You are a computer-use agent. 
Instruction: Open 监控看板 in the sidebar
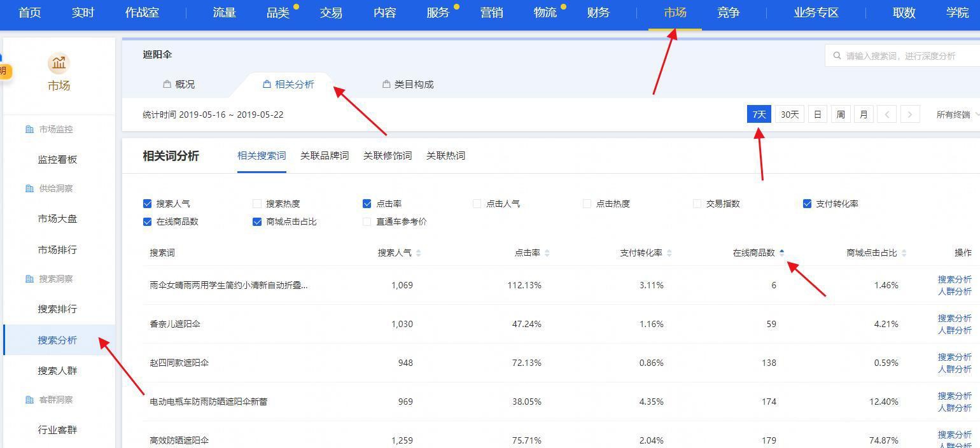point(57,160)
